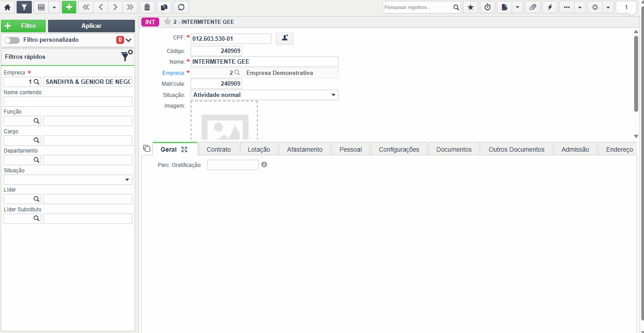The image size is (644, 333).
Task: Duplicate the record with copy icon
Action: (164, 7)
